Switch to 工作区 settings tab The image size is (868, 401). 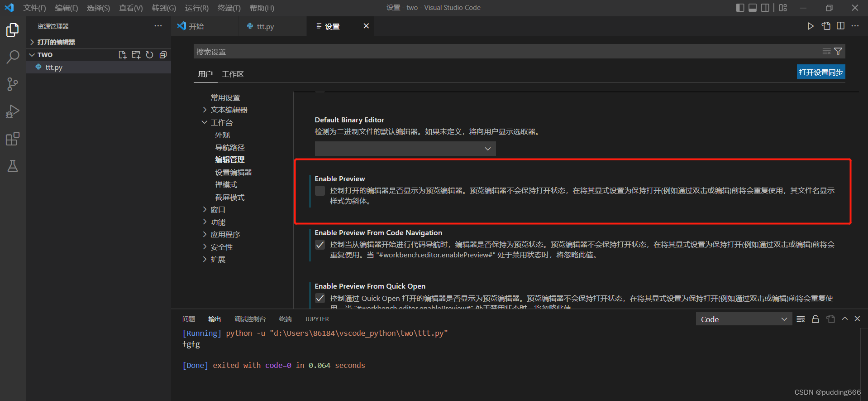tap(233, 74)
